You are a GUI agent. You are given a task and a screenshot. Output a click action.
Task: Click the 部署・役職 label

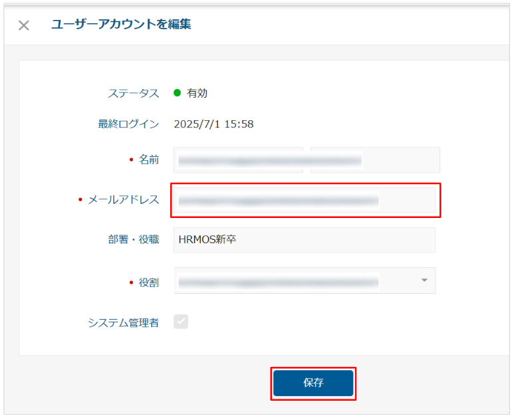[x=134, y=239]
